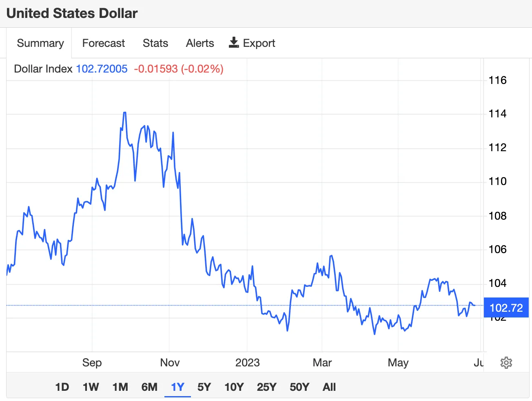Open the Forecast tab

(104, 43)
